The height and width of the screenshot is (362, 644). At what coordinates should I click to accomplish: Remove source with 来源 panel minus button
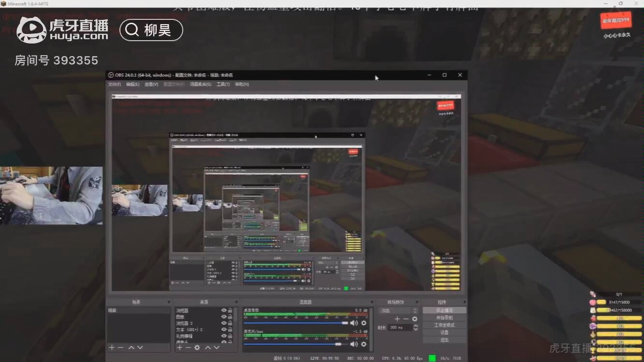click(188, 347)
